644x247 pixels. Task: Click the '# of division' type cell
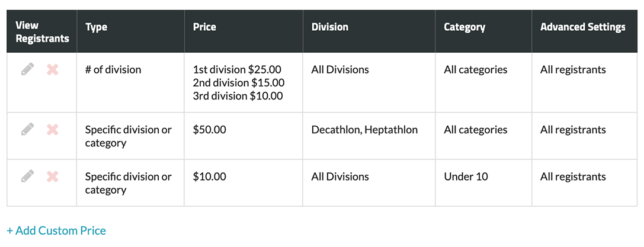click(113, 70)
